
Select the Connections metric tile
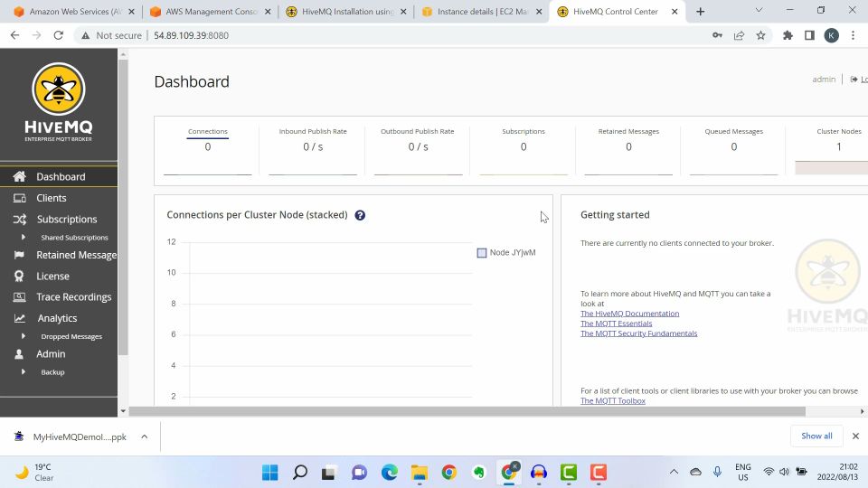coord(208,149)
